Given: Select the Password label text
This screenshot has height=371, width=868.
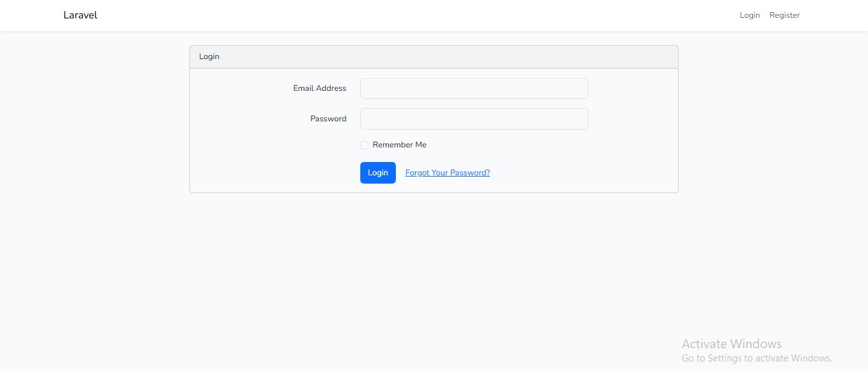Looking at the screenshot, I should point(329,119).
